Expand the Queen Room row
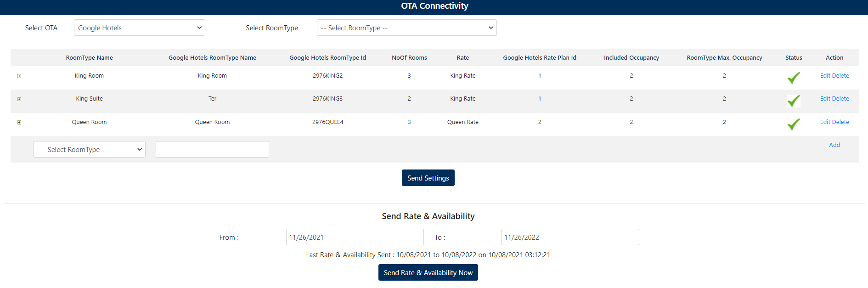868x288 pixels. tap(19, 123)
